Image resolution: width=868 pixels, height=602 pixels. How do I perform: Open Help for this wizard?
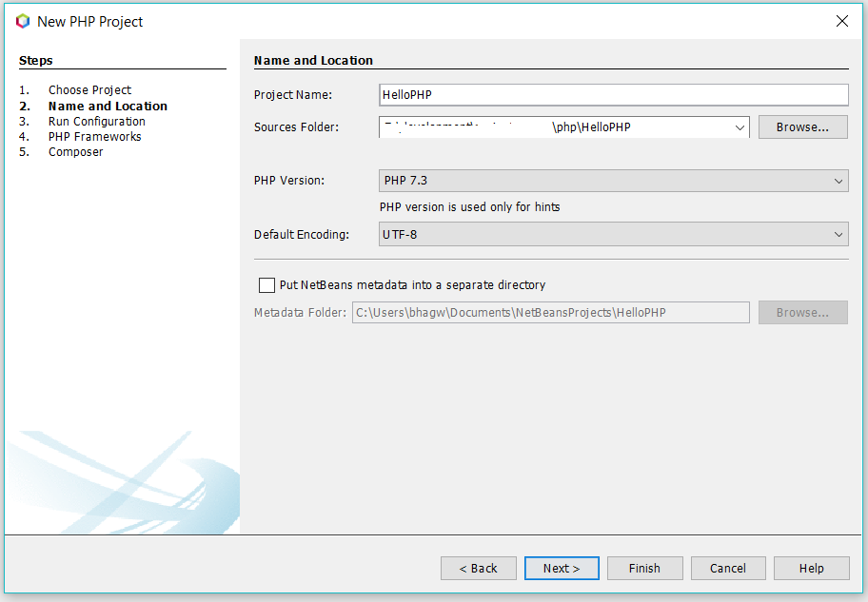pyautogui.click(x=812, y=569)
